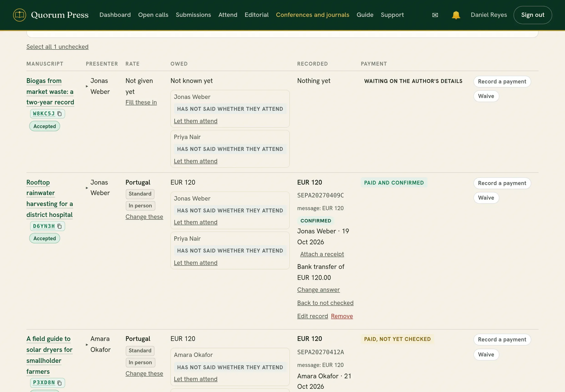Let Jonas Weber attend on Rooftop manuscript
Viewport: 565px width, 392px height.
(195, 222)
